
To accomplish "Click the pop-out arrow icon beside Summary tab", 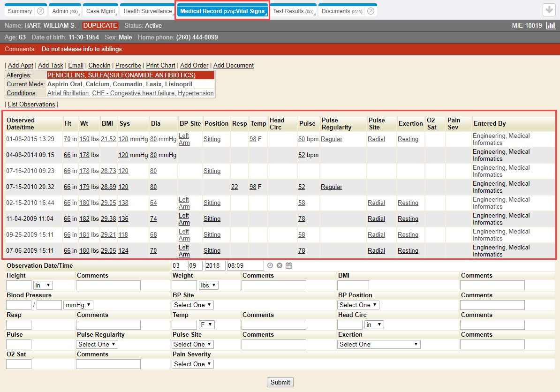I will [40, 11].
